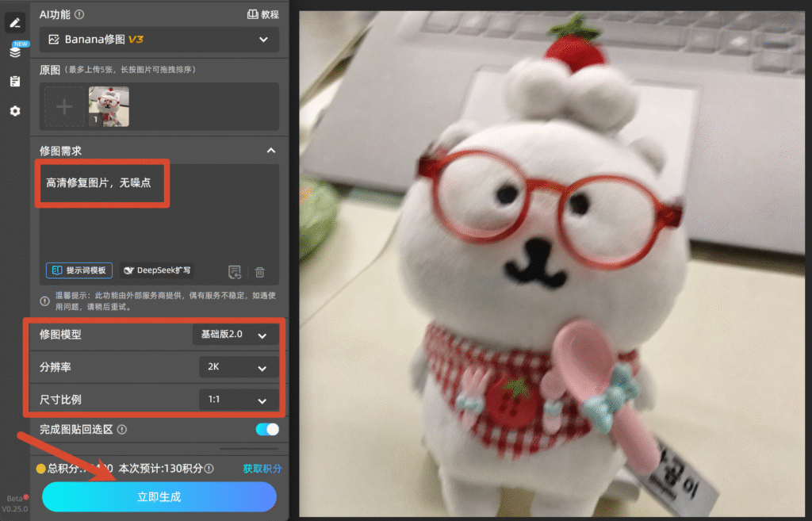The height and width of the screenshot is (521, 812).
Task: Open the 分辨率 2K dropdown
Action: (x=239, y=367)
